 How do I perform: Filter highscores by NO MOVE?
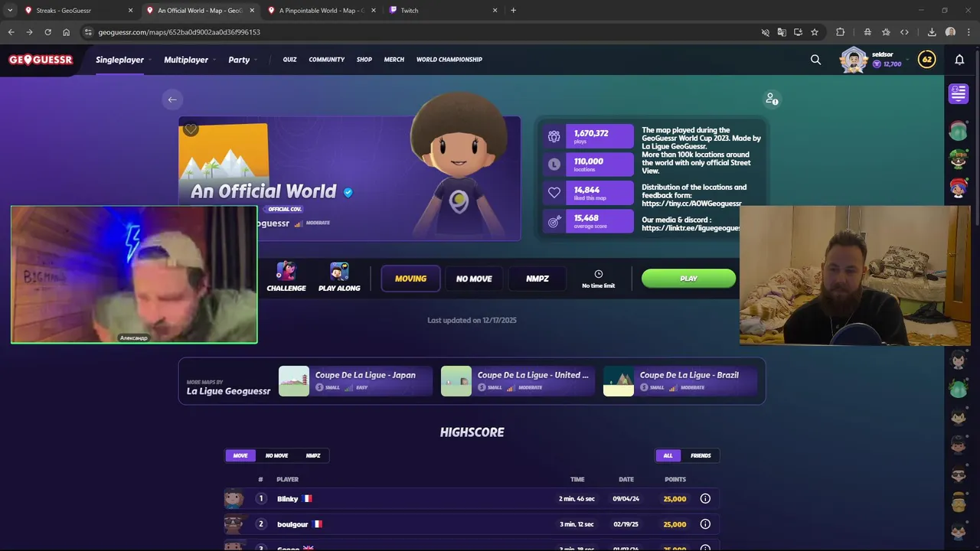click(x=276, y=455)
